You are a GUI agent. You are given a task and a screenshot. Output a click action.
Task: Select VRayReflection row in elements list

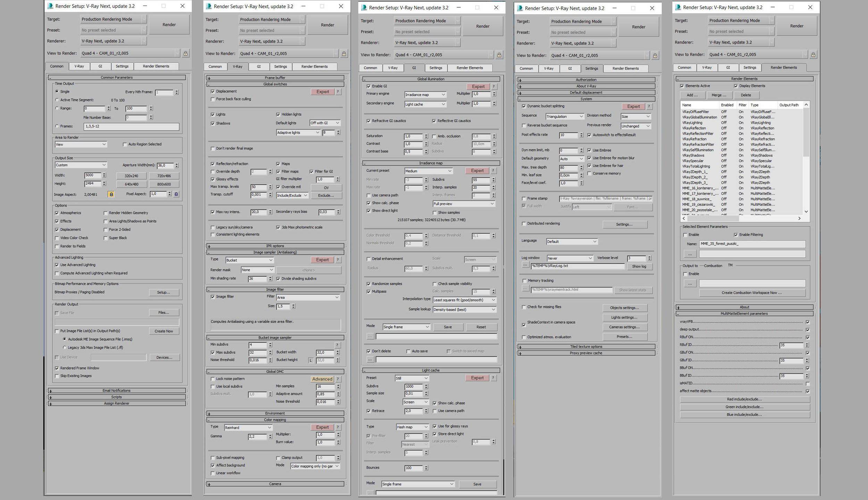click(742, 128)
